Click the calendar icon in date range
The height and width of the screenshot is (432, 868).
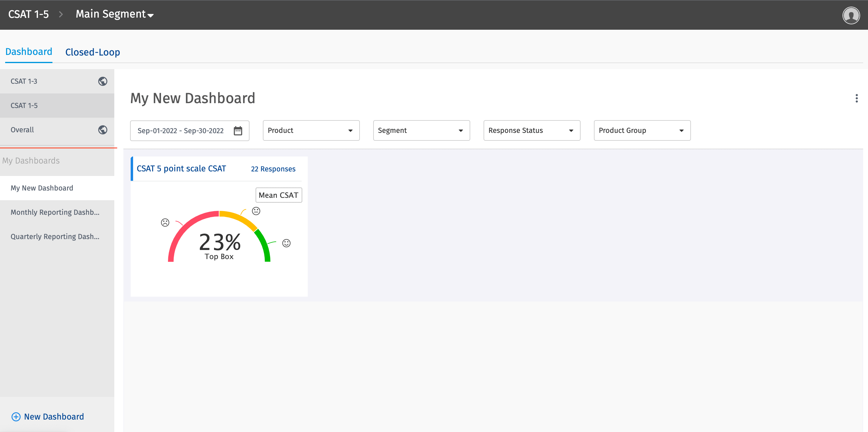point(238,130)
